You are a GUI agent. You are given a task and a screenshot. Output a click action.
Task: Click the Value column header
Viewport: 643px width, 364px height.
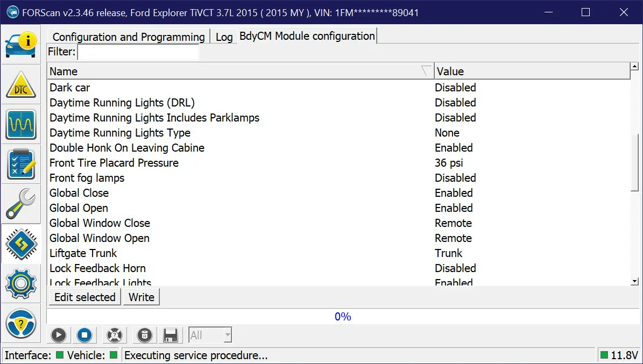(532, 72)
